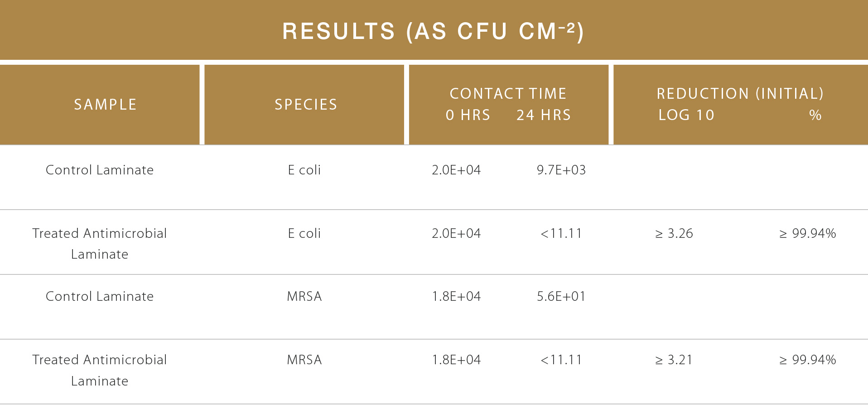
Task: Click MRSA in the Treated Antimicrobial row
Action: [304, 360]
